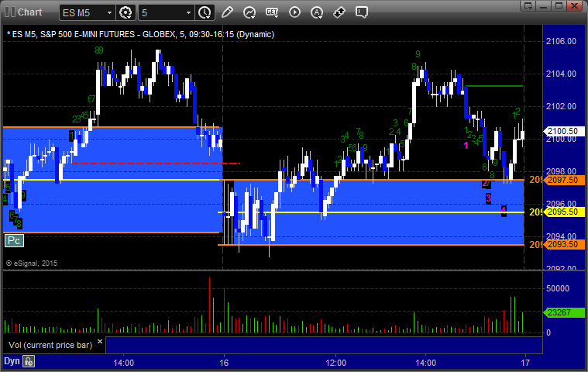Expand the ES M5 symbol dropdown
The width and height of the screenshot is (588, 372).
109,12
